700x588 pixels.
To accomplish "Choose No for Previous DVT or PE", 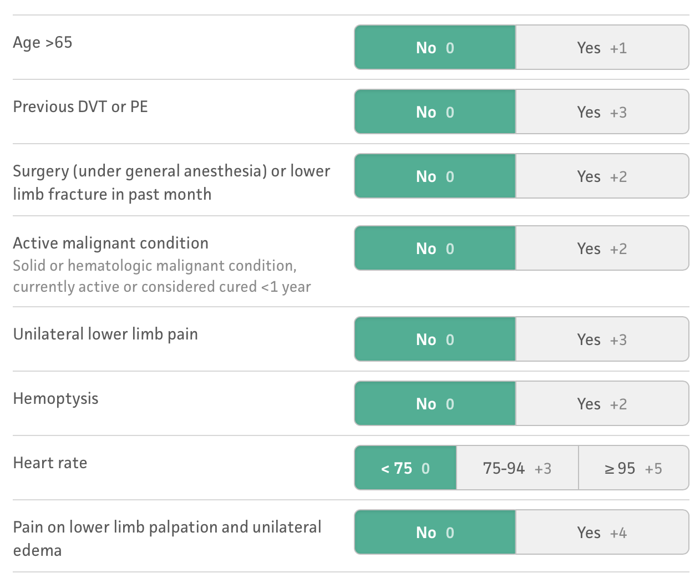I will [x=435, y=112].
